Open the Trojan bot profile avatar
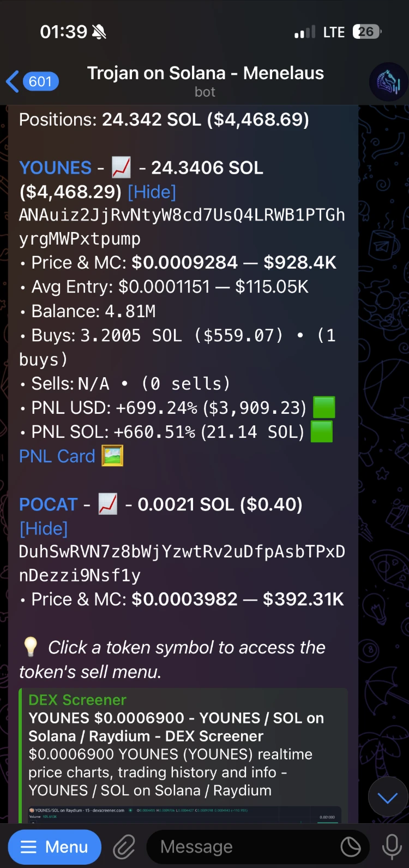Image resolution: width=409 pixels, height=868 pixels. [x=388, y=82]
